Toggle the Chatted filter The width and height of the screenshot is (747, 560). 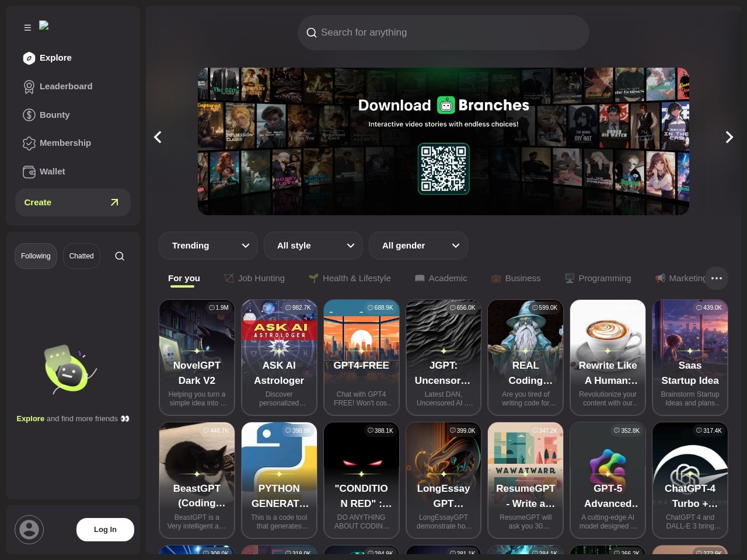[x=81, y=256]
